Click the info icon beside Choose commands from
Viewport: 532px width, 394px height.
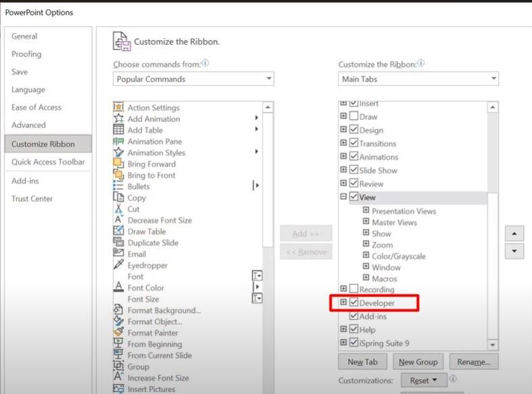205,63
